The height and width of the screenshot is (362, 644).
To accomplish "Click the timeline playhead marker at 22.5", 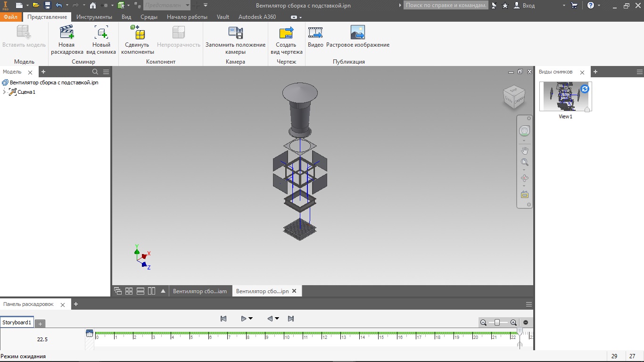I will pyautogui.click(x=520, y=332).
